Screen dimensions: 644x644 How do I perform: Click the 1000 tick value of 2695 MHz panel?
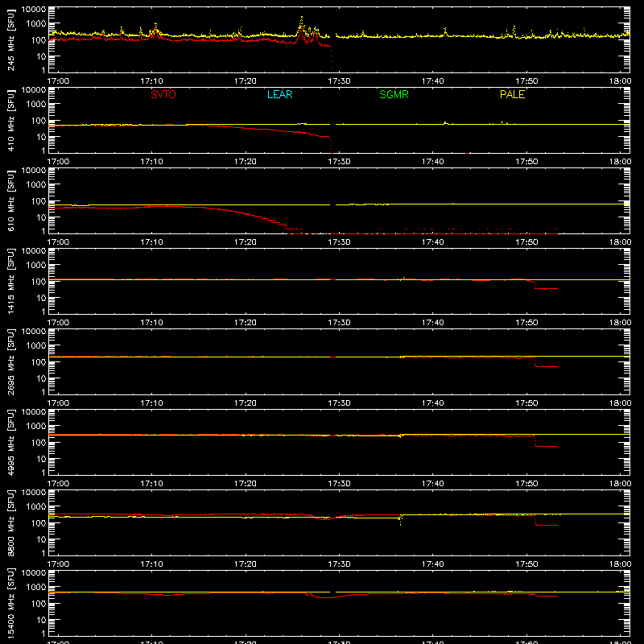pos(35,346)
